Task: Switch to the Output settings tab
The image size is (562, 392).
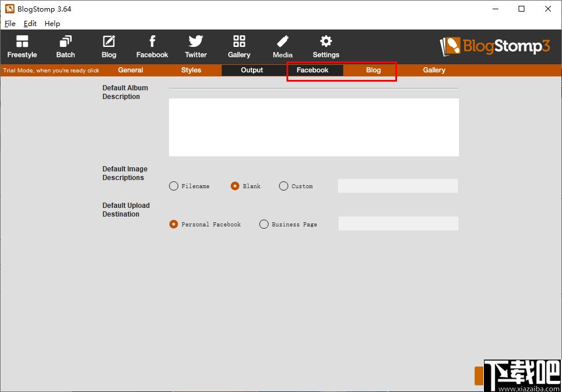Action: (252, 70)
